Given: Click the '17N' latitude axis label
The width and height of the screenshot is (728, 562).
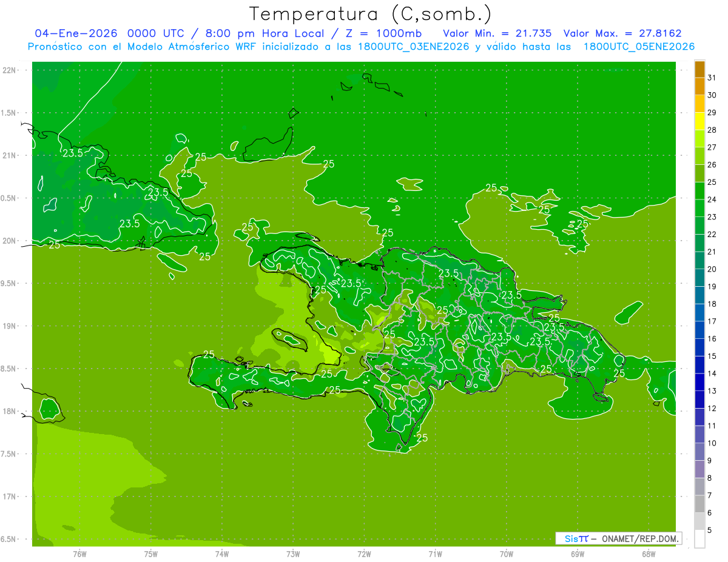Looking at the screenshot, I should (10, 497).
